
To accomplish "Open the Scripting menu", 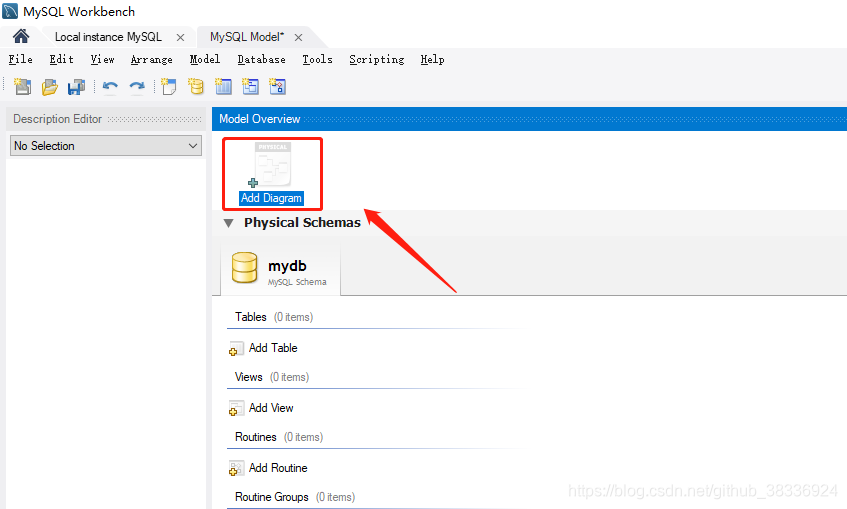I will pos(377,59).
